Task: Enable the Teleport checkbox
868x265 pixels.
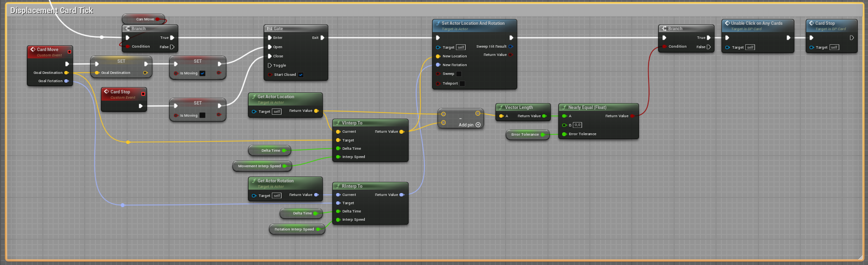Action: pyautogui.click(x=462, y=84)
